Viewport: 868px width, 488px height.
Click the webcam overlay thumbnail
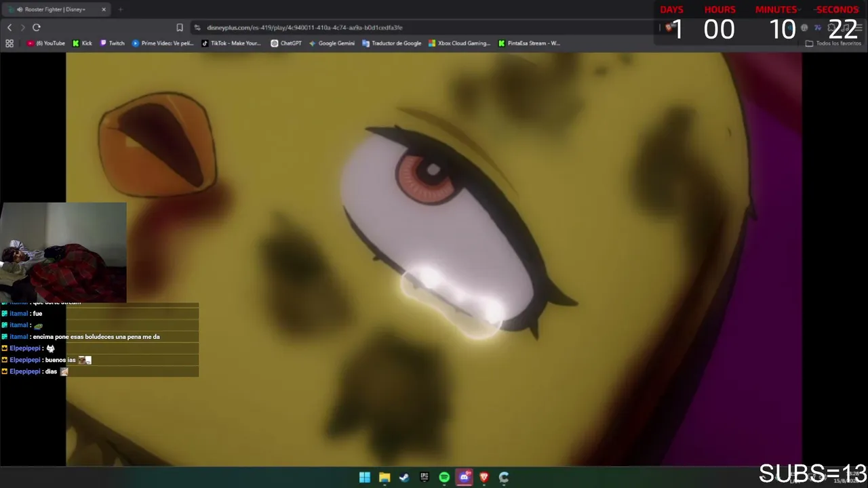pos(63,252)
